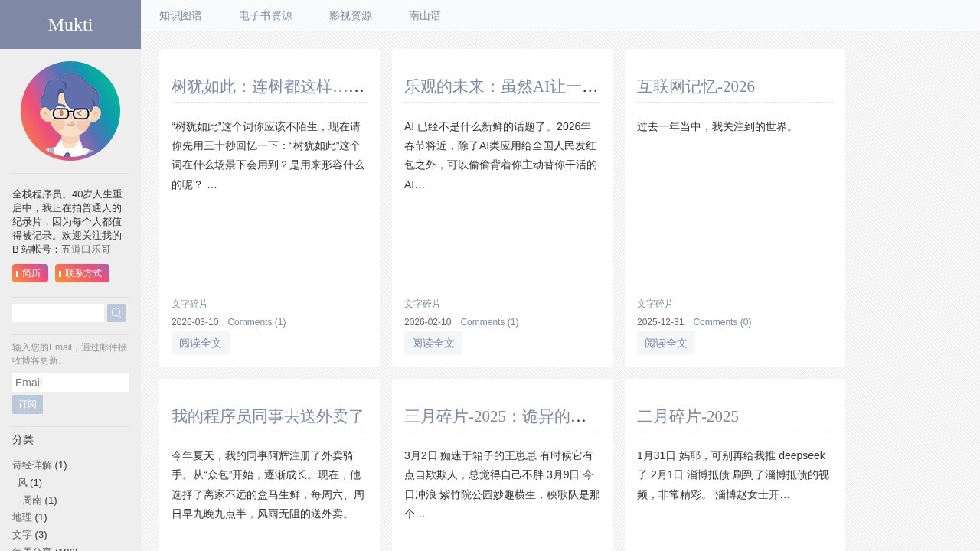Click the Email subscription input field
Viewport: 980px width, 551px height.
click(x=70, y=383)
